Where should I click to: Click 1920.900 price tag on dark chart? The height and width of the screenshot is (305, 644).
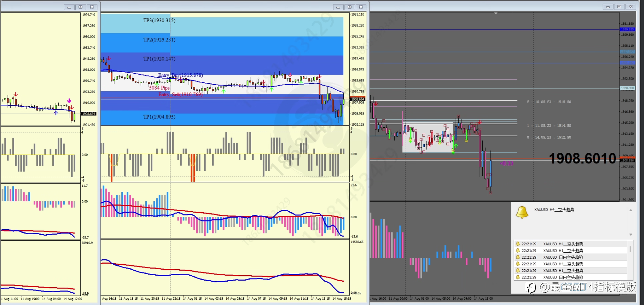coord(627,88)
